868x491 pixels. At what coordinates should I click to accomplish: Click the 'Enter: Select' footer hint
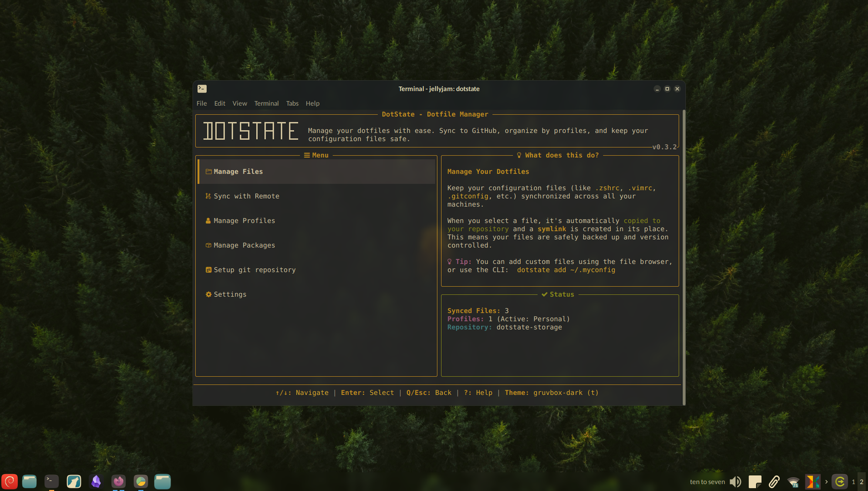[x=367, y=393]
